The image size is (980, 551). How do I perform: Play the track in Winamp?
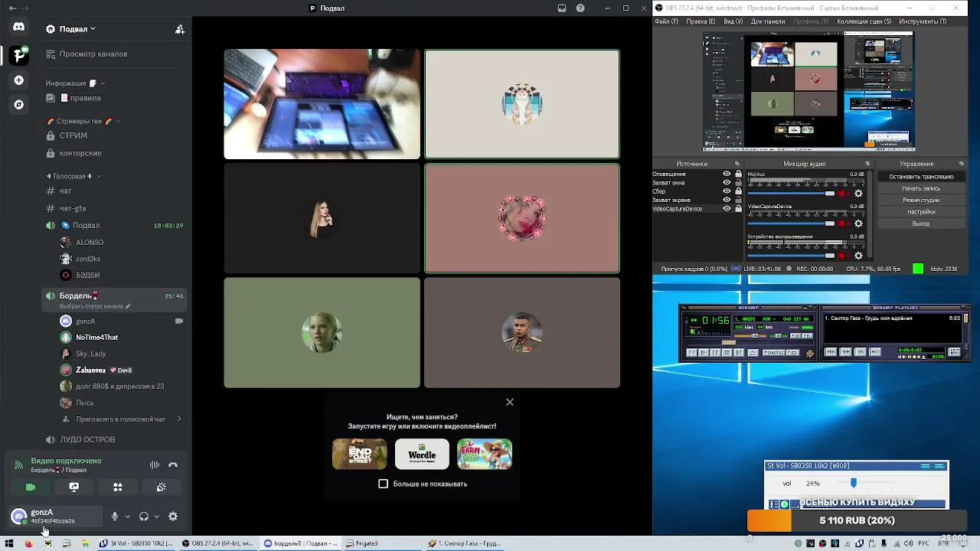pos(703,353)
